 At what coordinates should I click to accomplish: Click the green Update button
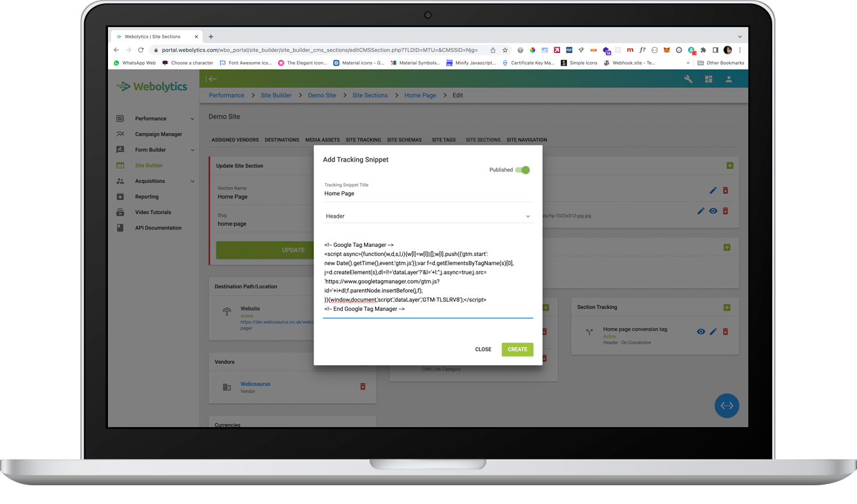point(293,250)
